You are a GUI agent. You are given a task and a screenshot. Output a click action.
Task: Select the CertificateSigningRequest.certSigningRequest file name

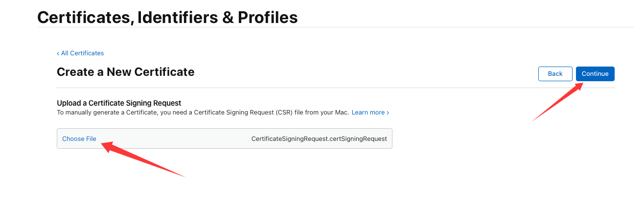pos(319,139)
